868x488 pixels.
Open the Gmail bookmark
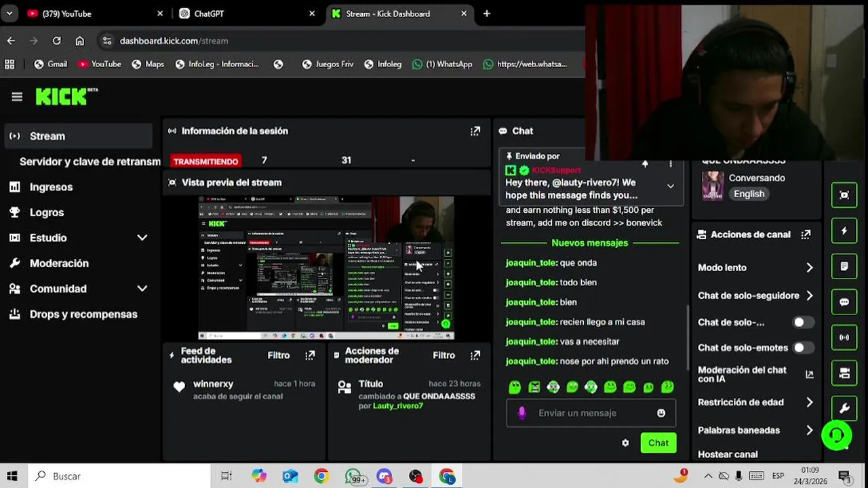(50, 64)
